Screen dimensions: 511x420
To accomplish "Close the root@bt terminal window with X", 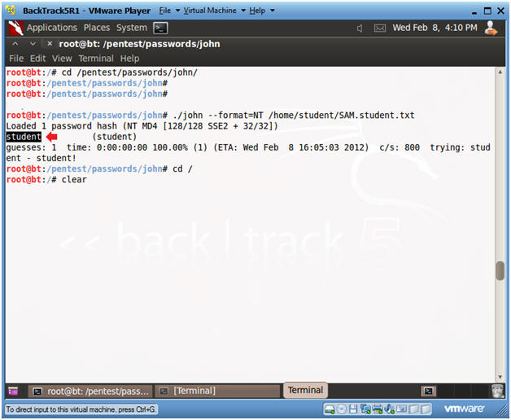I will pyautogui.click(x=50, y=43).
